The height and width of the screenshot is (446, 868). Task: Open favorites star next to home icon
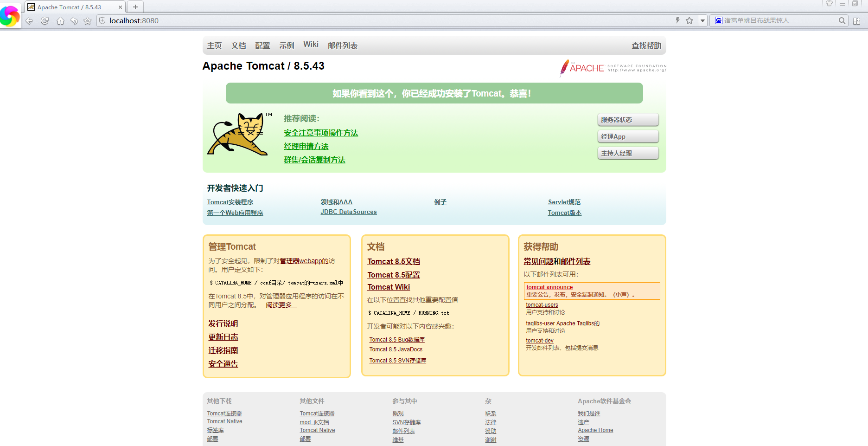[87, 21]
